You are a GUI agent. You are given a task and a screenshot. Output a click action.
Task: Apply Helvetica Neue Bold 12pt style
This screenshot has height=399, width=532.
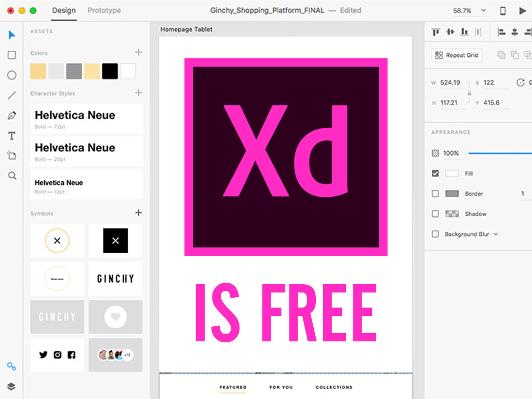87,184
